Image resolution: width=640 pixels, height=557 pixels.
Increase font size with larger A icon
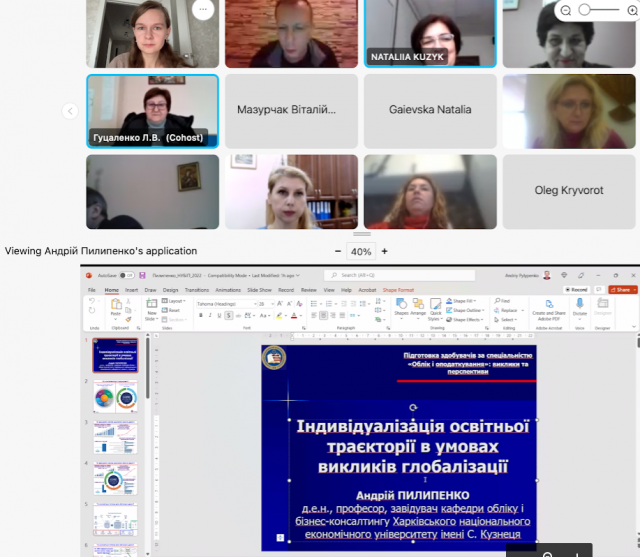280,304
